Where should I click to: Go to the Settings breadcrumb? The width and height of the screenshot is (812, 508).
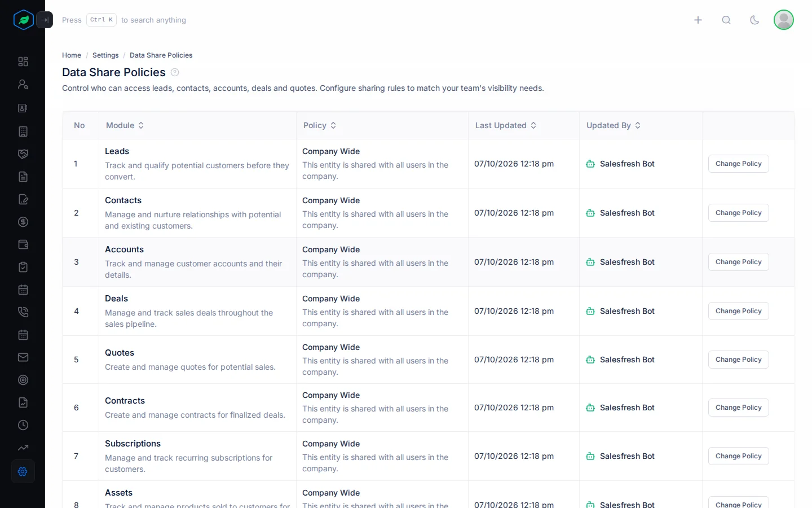105,55
